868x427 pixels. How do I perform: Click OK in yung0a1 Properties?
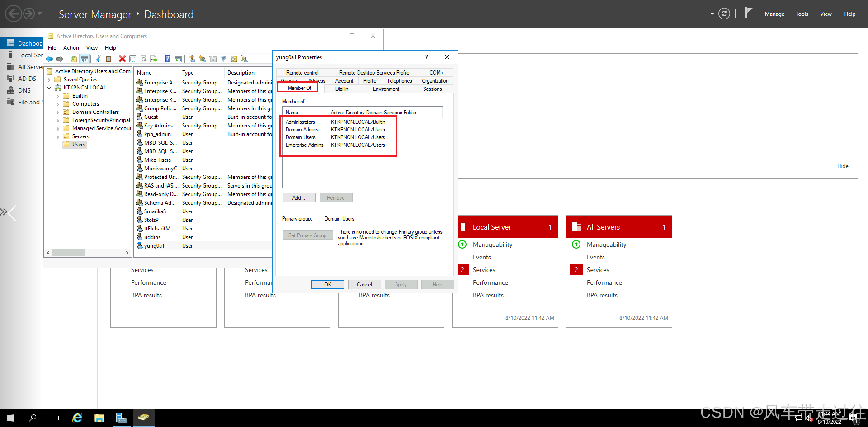(x=328, y=284)
